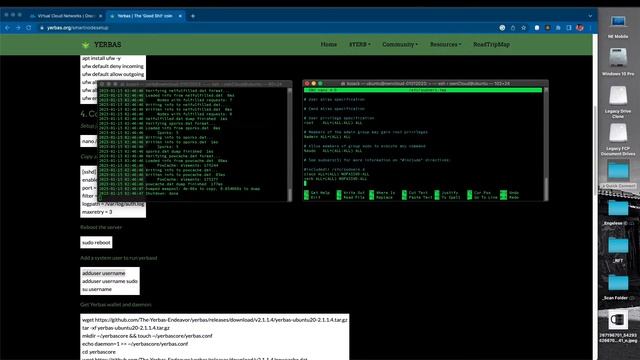Screen dimensions: 640x360
Task: Click the nano terminal window's title bar
Action: (x=425, y=83)
